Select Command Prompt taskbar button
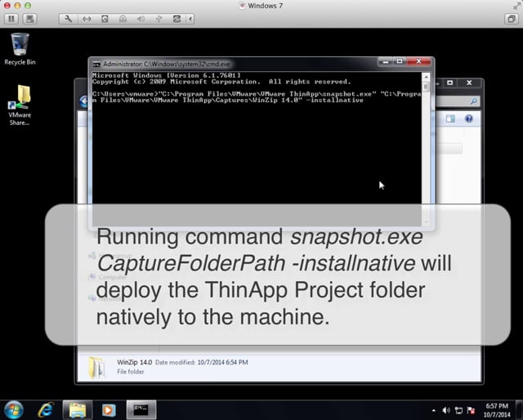 (x=141, y=409)
